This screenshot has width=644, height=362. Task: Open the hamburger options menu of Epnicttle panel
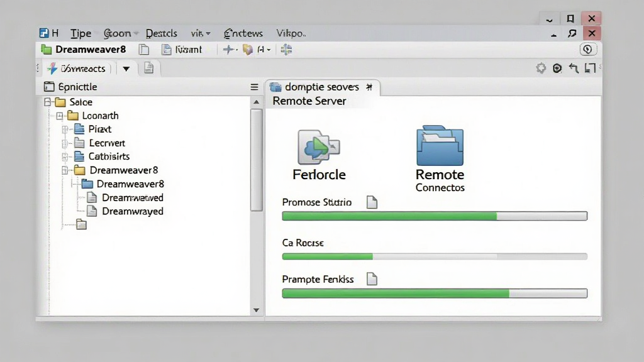click(254, 87)
